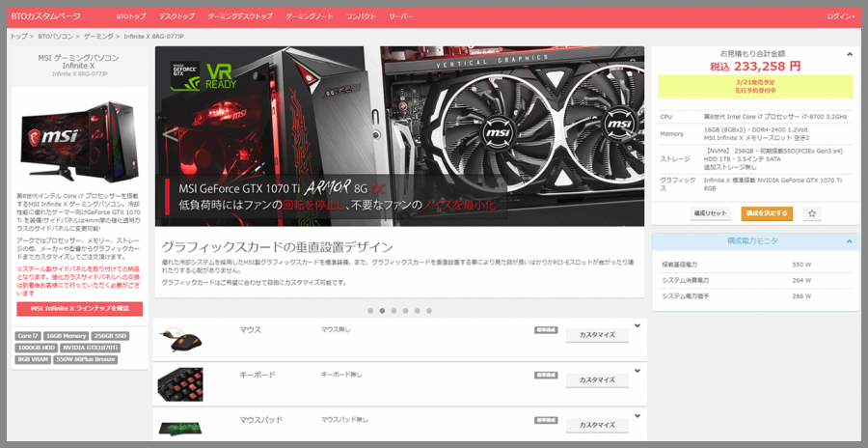This screenshot has width=868, height=448.
Task: Select the active second carousel dot
Action: pos(382,311)
